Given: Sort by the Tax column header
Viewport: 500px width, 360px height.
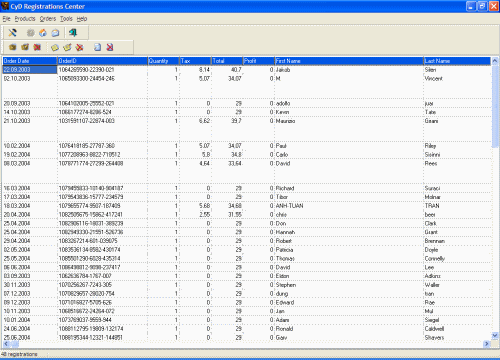Looking at the screenshot, I should tap(195, 61).
